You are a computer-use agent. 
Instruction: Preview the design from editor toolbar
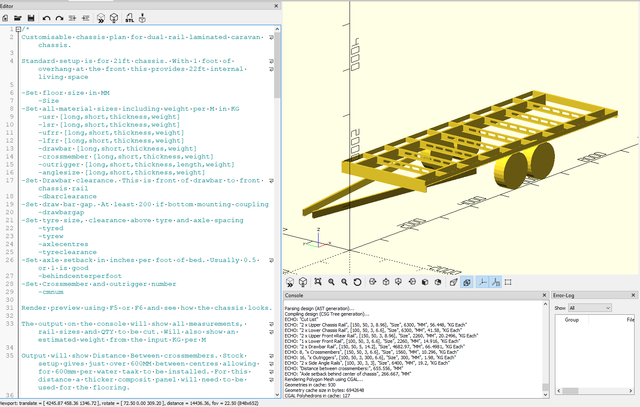pyautogui.click(x=101, y=18)
